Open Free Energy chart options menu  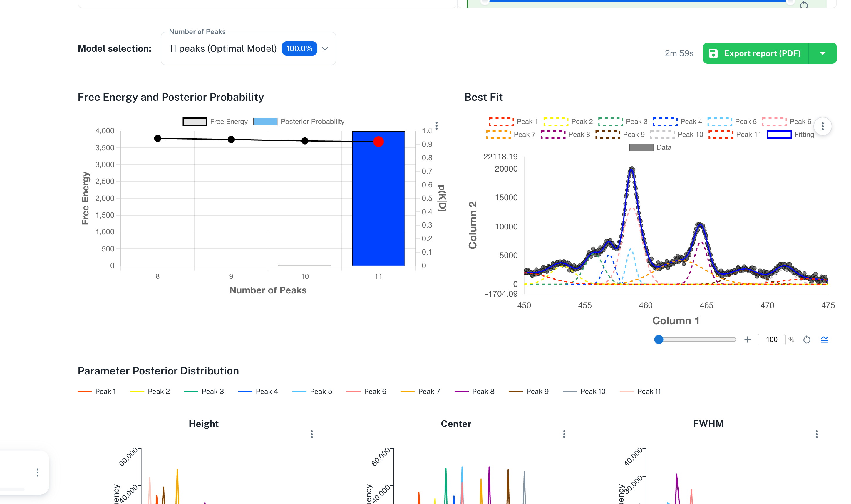437,126
